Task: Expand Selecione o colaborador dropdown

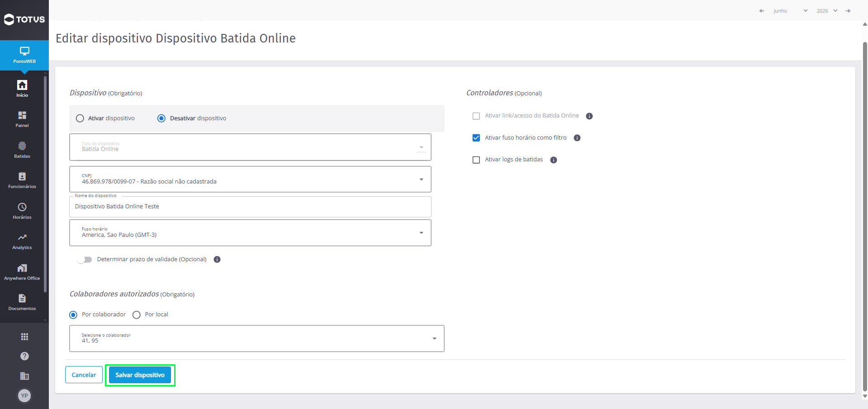Action: [257, 338]
